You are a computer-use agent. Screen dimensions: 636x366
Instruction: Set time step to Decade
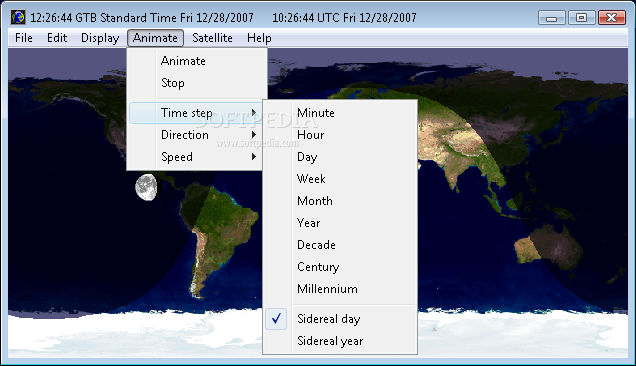tap(340, 245)
